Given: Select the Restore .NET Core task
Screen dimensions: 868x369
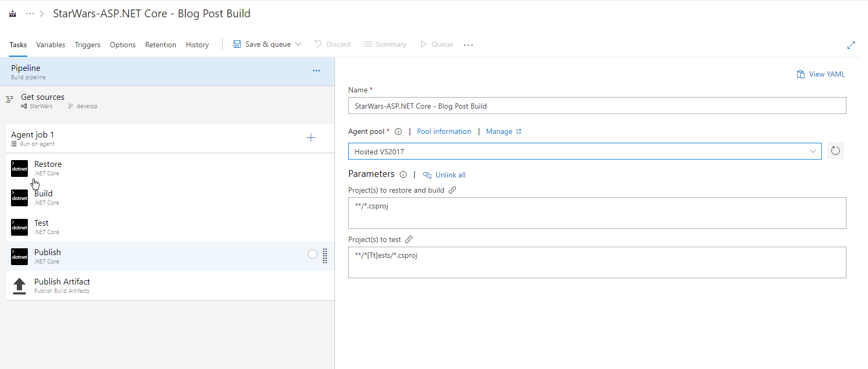Looking at the screenshot, I should (170, 168).
